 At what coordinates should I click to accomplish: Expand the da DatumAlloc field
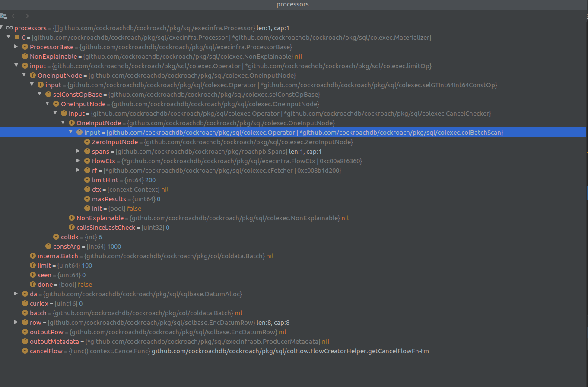coord(16,294)
